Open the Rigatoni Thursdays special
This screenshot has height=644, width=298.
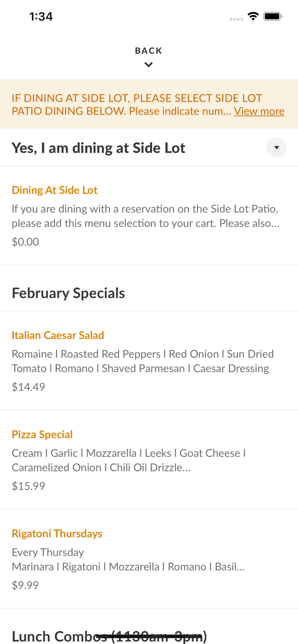click(57, 533)
